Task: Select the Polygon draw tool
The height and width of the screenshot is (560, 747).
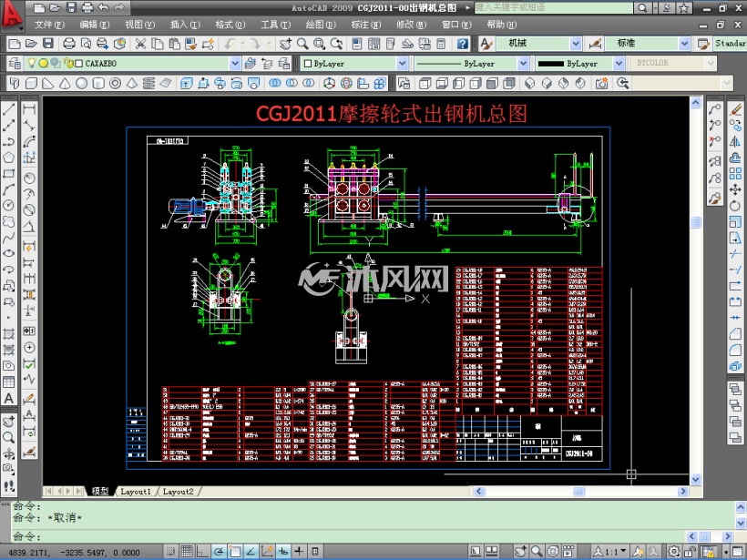Action: pyautogui.click(x=8, y=158)
